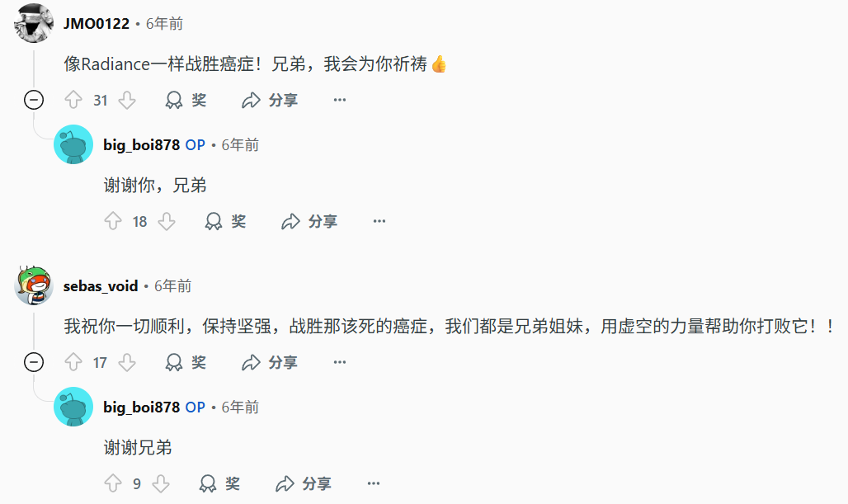Downvote big_boi878's reply with 18 votes
The image size is (848, 504).
click(167, 221)
